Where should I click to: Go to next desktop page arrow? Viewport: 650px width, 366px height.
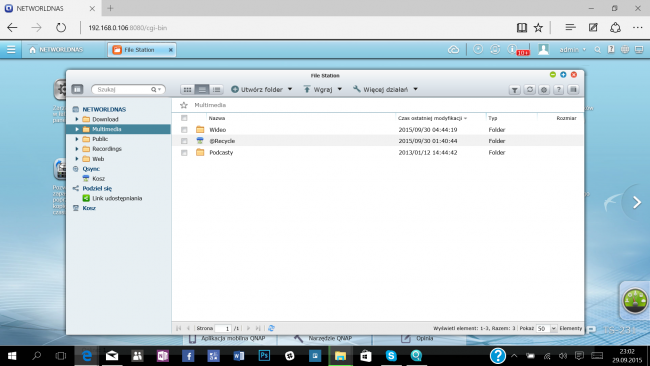[637, 202]
